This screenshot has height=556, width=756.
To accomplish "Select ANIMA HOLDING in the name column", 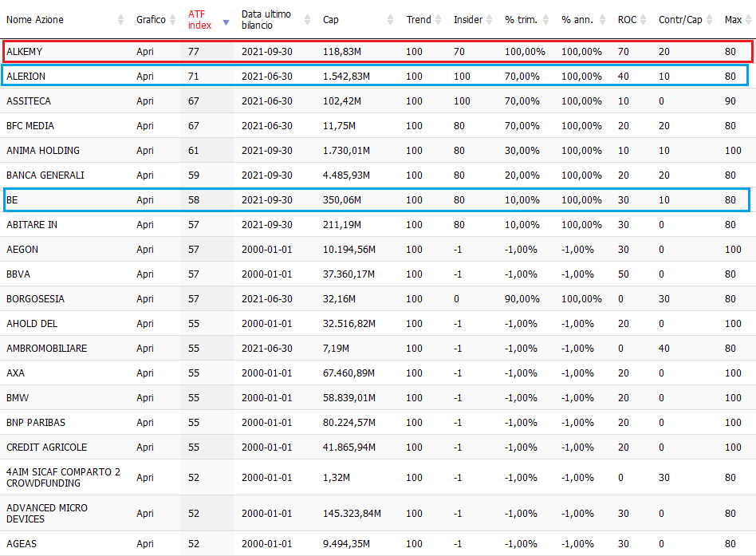I will tap(43, 151).
